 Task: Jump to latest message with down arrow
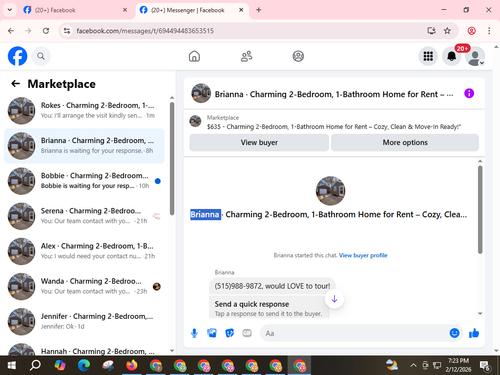pos(334,299)
